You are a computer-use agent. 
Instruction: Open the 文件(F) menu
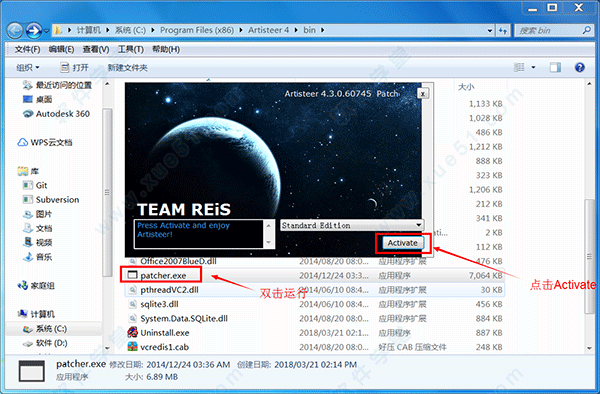pos(27,49)
